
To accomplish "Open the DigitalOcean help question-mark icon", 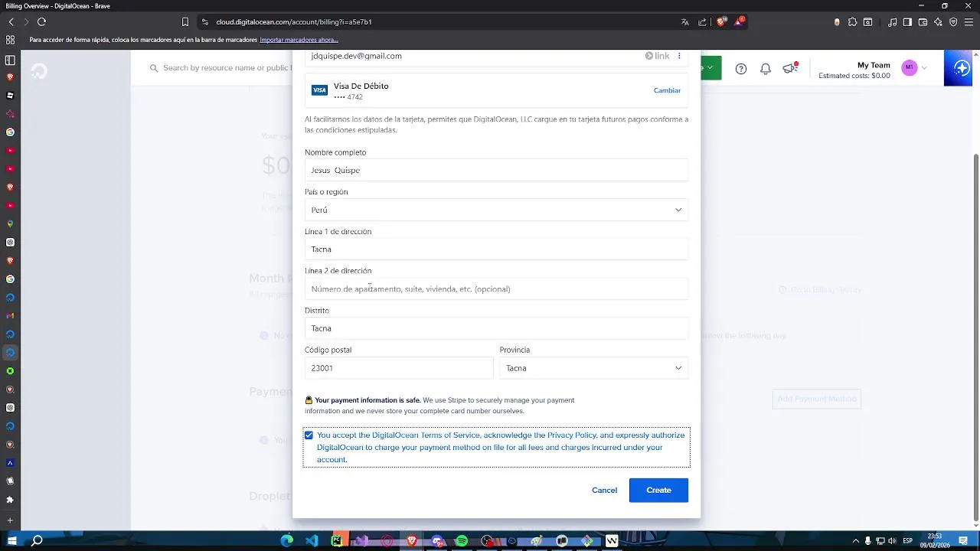I will tap(741, 69).
